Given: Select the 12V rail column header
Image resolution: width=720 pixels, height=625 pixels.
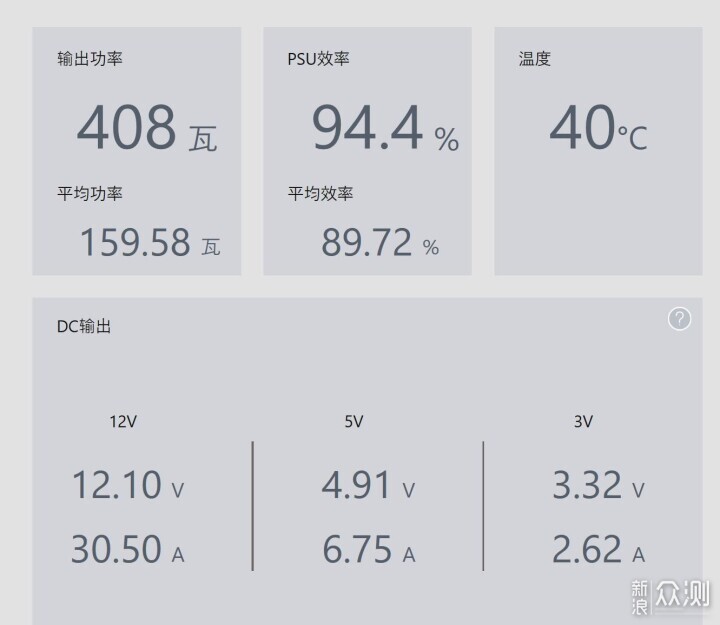Looking at the screenshot, I should (x=123, y=422).
